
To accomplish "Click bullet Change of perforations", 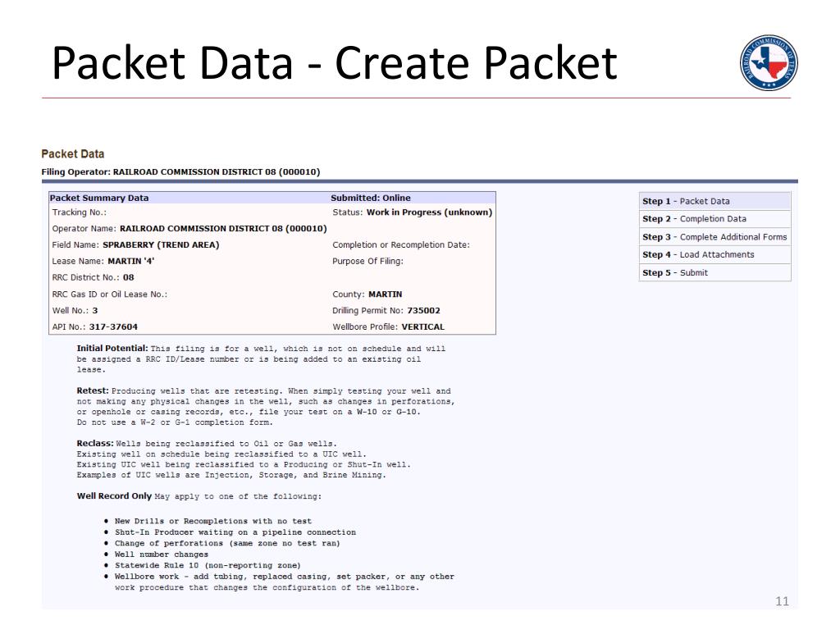I will (x=227, y=543).
